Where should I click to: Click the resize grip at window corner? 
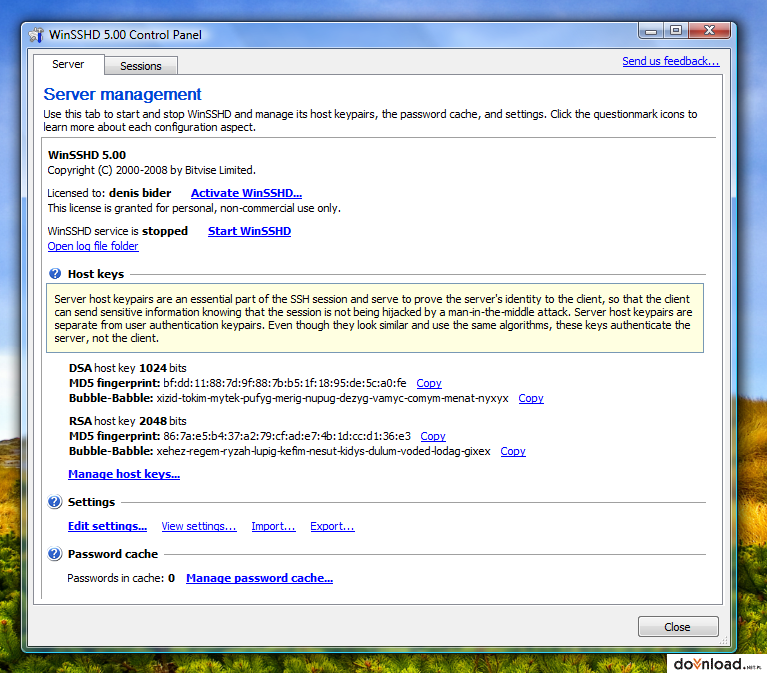724,640
